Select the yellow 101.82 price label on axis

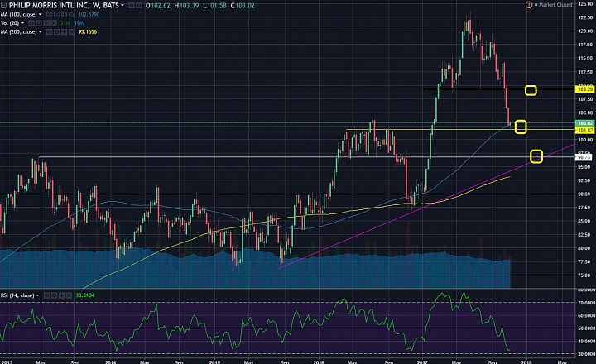(x=584, y=131)
